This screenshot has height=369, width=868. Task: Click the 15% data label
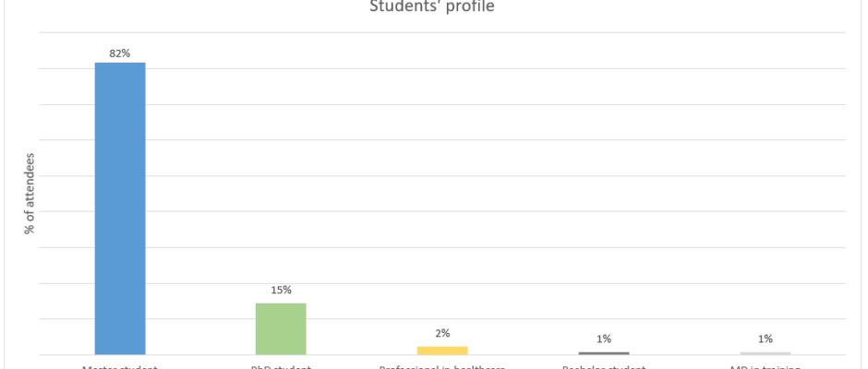tap(281, 290)
